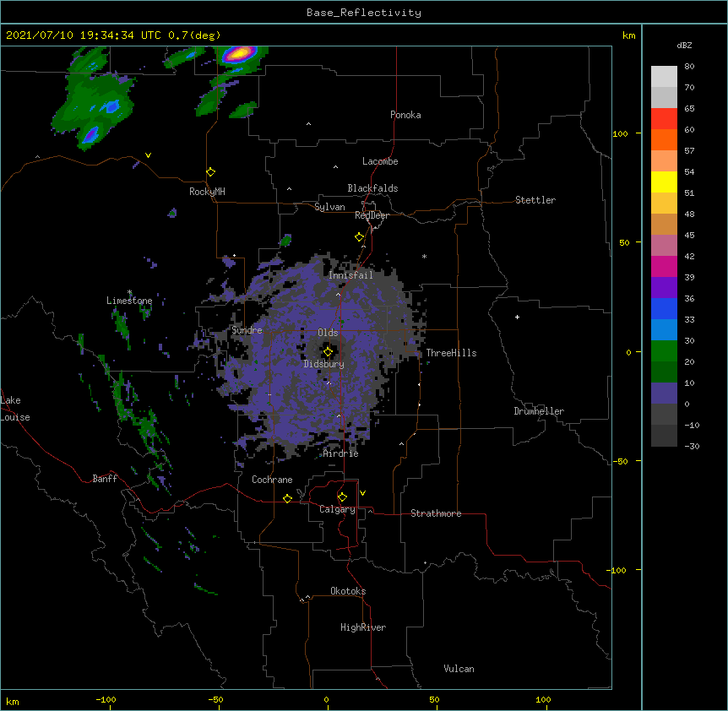Click the yellow diamond marker above Calgary label
Image resolution: width=728 pixels, height=711 pixels.
coord(342,497)
